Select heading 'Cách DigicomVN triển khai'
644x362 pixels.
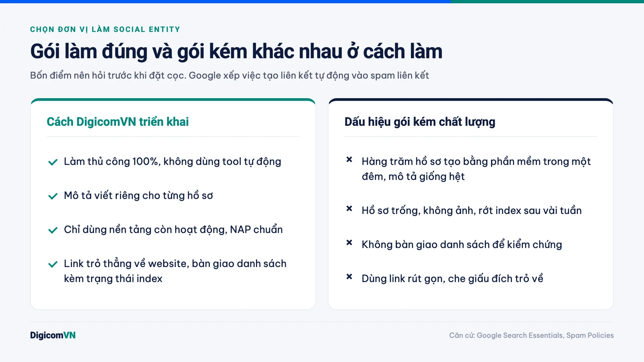(118, 122)
